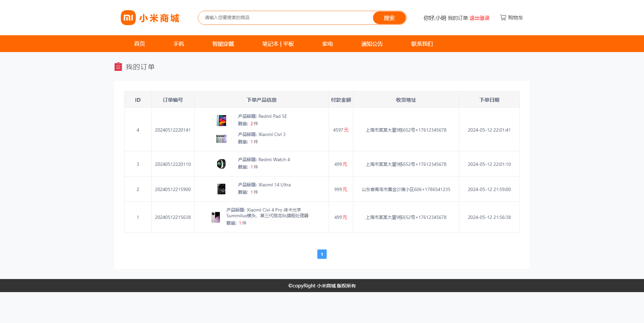
Task: Click order number 20240512220141
Action: point(173,130)
